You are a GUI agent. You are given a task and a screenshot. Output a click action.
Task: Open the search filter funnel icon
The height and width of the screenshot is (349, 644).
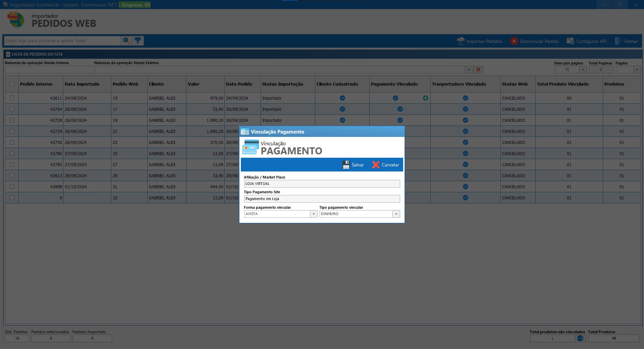tap(138, 41)
